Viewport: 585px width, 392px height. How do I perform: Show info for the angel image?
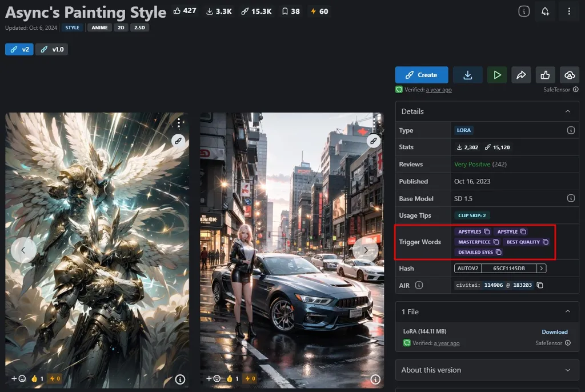tap(180, 379)
